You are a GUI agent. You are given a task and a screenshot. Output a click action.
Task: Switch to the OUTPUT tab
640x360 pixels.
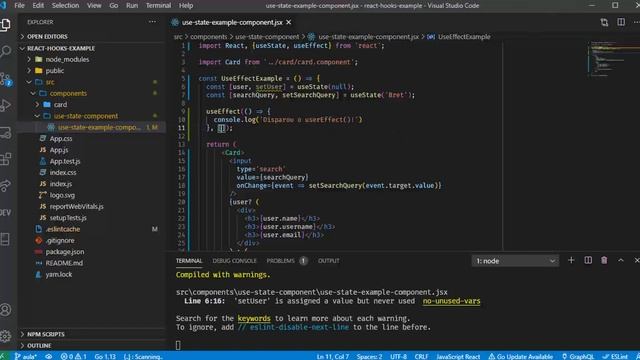tap(329, 260)
